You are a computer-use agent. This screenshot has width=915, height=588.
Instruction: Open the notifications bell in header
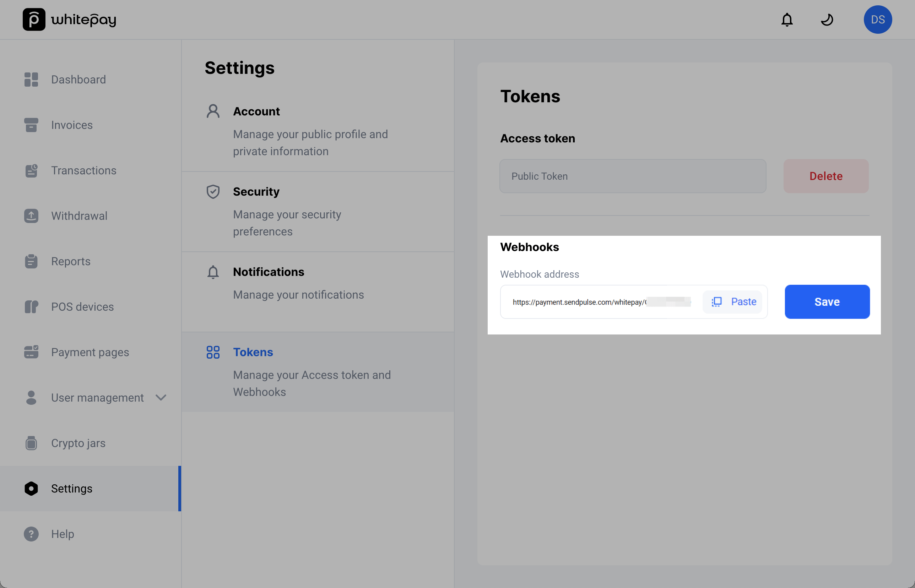(x=787, y=20)
